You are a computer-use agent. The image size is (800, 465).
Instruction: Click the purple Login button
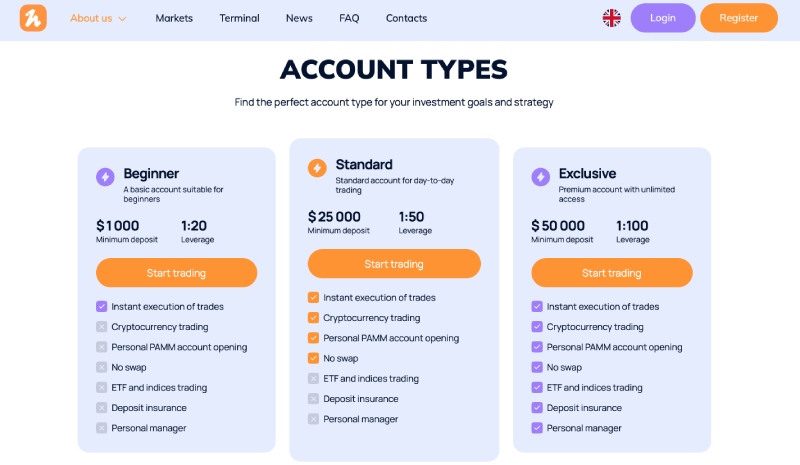[x=663, y=18]
